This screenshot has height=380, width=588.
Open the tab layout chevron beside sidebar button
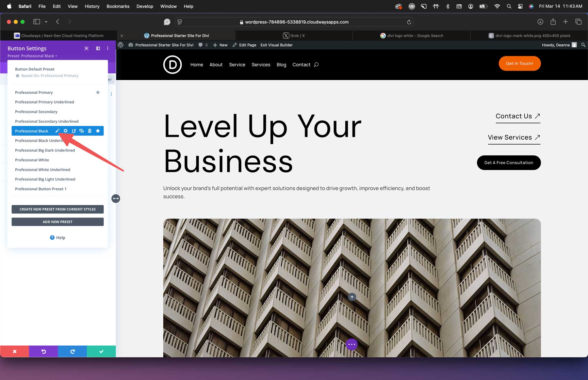(46, 22)
